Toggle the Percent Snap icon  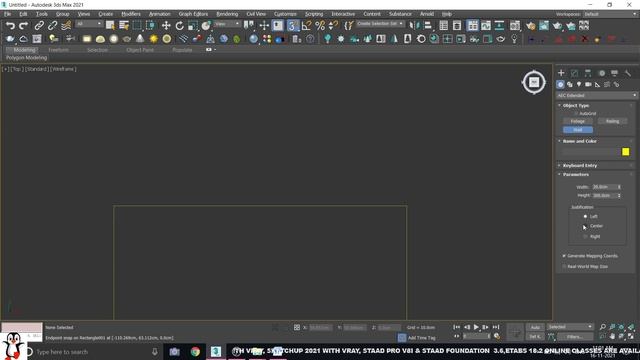coord(320,26)
